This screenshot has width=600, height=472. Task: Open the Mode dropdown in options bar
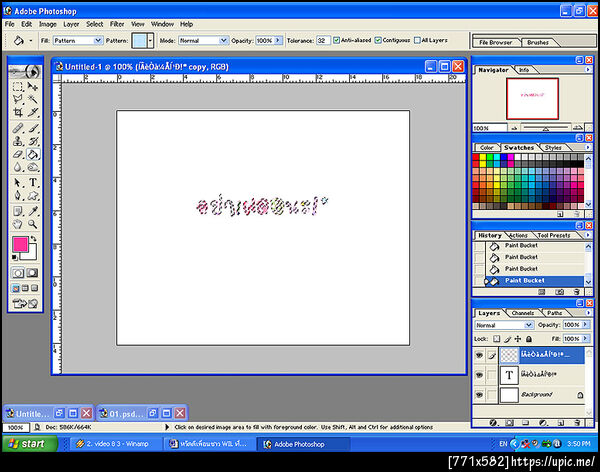223,40
